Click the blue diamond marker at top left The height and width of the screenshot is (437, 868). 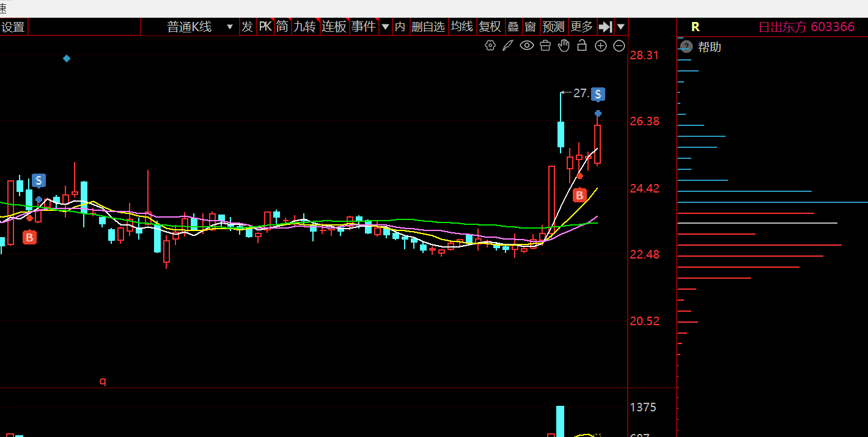tap(67, 59)
